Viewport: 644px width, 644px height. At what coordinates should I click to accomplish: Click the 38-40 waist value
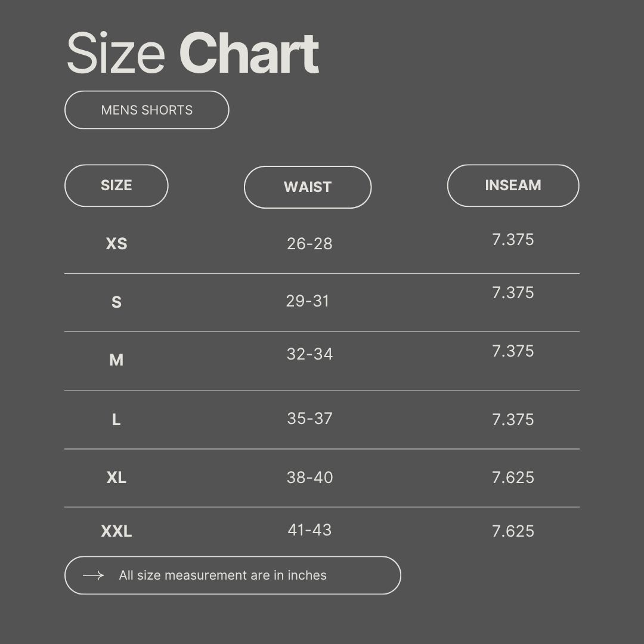(309, 478)
